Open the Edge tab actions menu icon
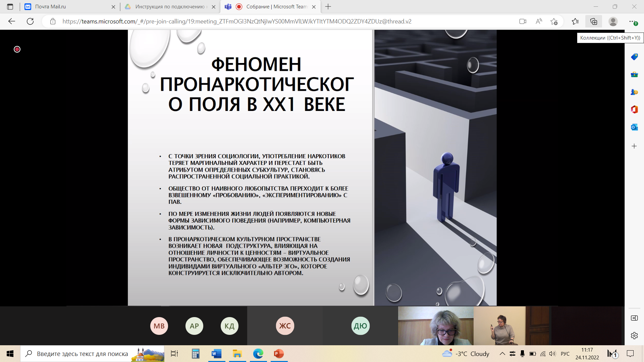 click(x=10, y=7)
